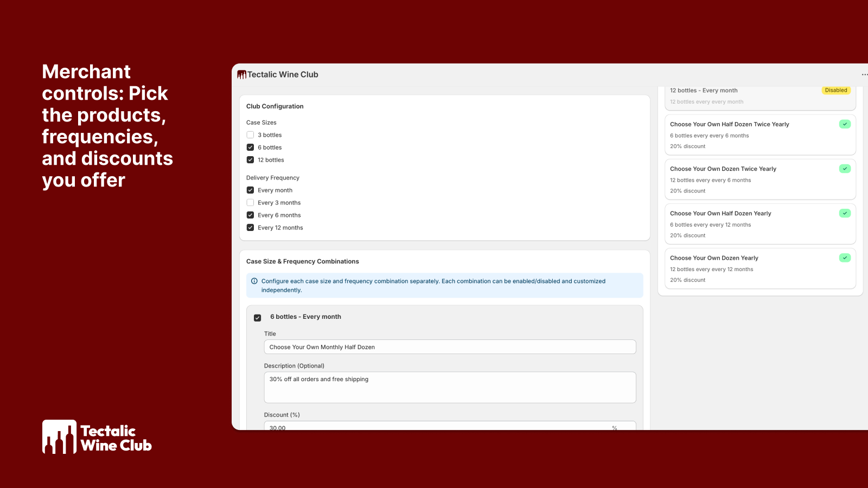This screenshot has width=868, height=488.
Task: Open the three-dot more options menu
Action: pos(865,75)
